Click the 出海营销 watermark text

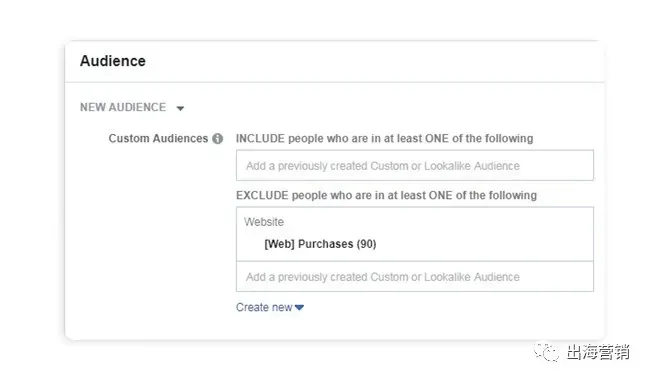[x=597, y=352]
